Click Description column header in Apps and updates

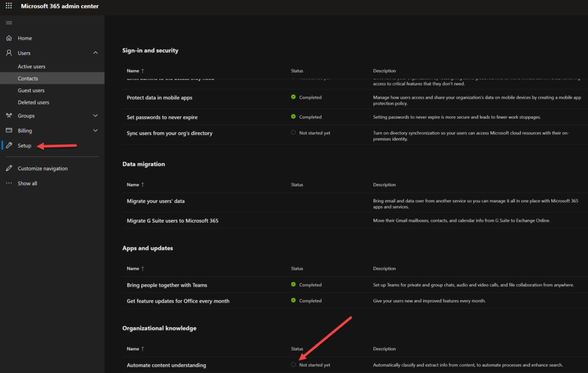(x=384, y=269)
